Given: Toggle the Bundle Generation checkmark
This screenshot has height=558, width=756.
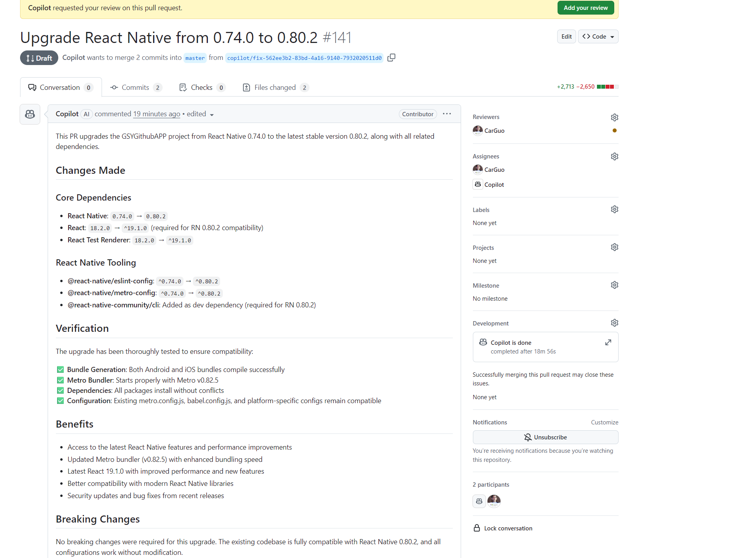Looking at the screenshot, I should coord(60,370).
